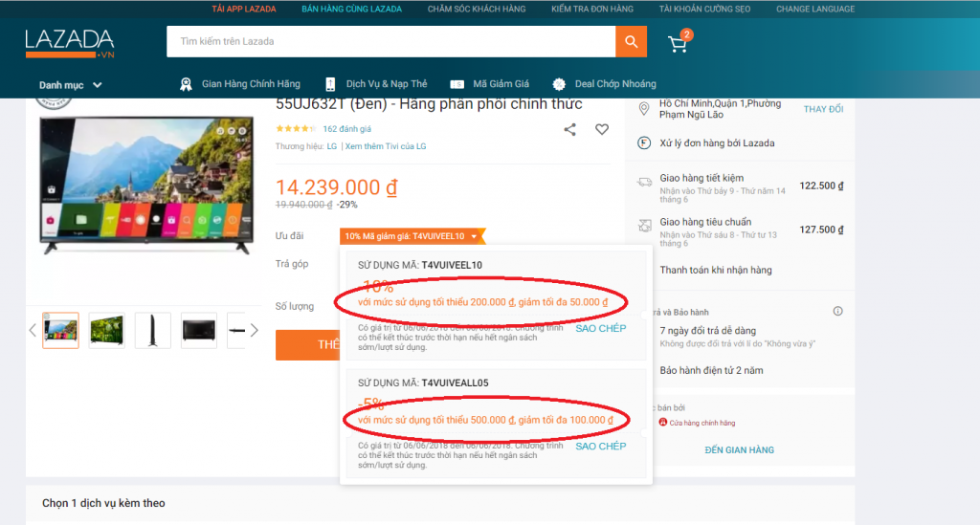
Task: Show previous thumbnails with left arrow
Action: 33,330
